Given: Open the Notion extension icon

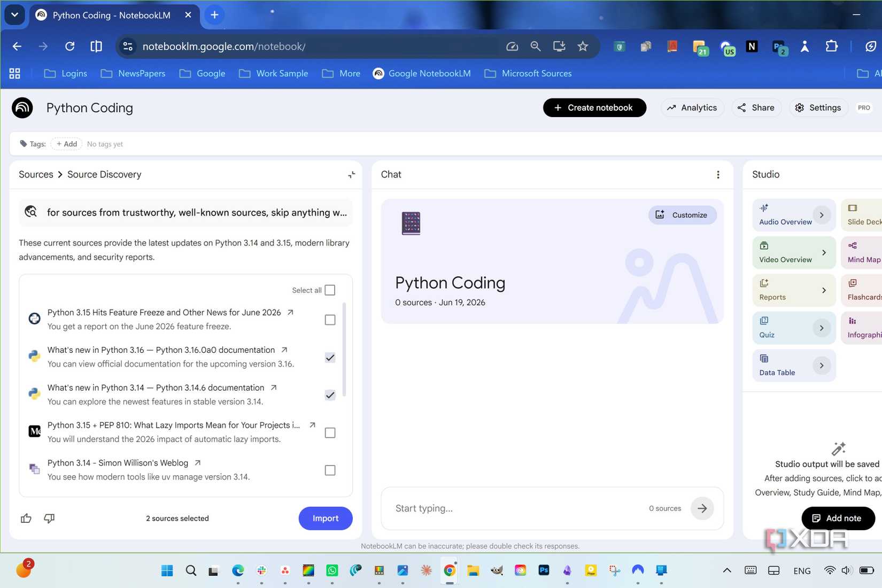Looking at the screenshot, I should [752, 47].
